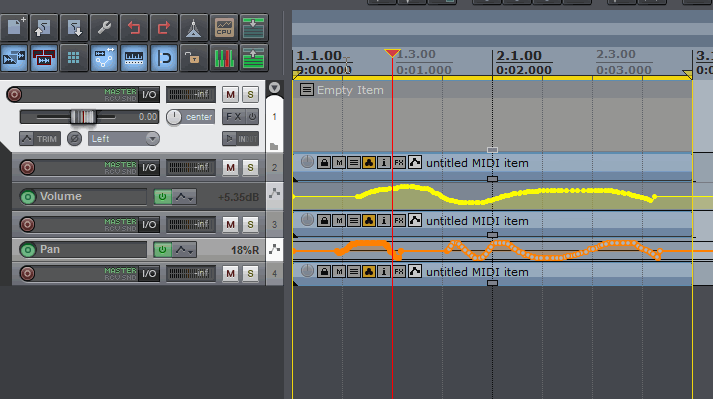Open mixer via colored bars icon

pyautogui.click(x=224, y=58)
